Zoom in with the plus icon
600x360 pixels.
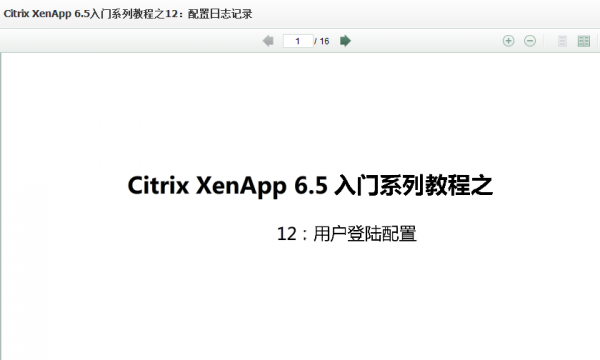508,41
